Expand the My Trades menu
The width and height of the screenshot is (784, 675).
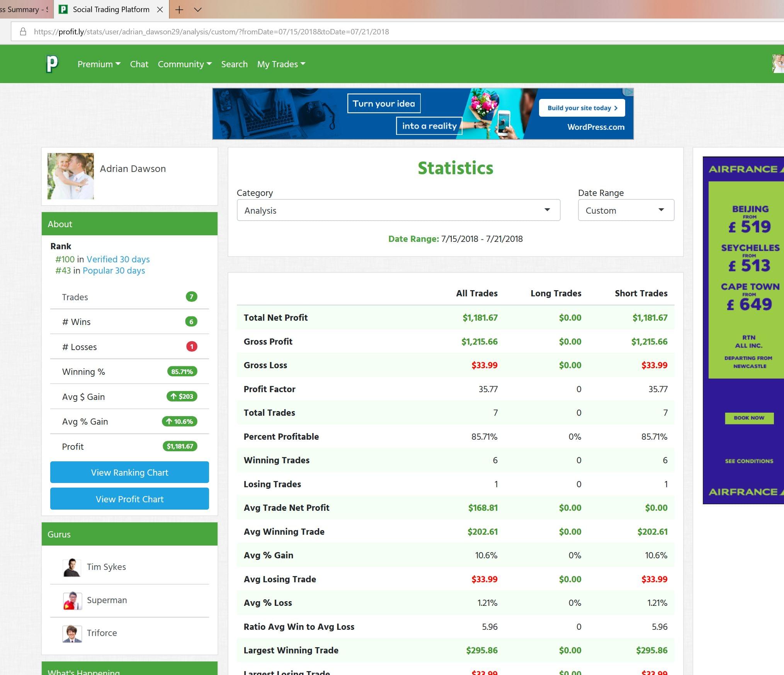(281, 64)
